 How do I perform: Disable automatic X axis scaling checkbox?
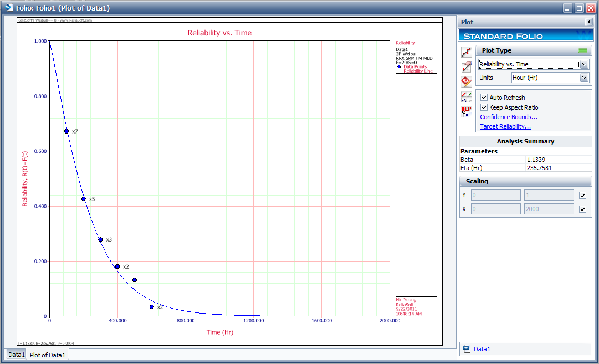582,209
